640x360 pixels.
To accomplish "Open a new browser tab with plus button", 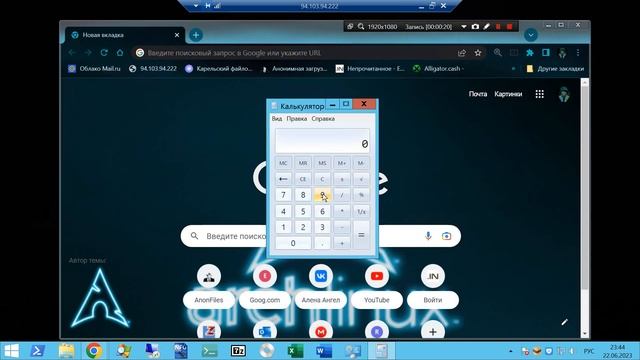I will coord(196,35).
